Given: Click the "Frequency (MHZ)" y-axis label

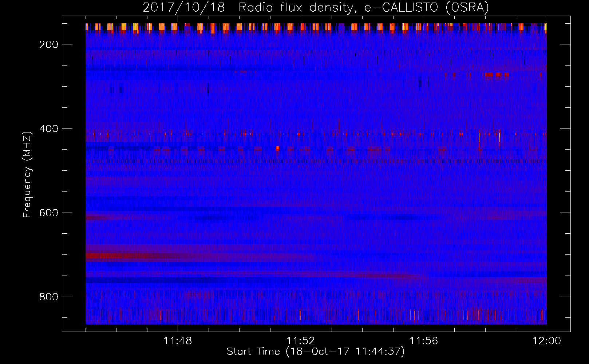Looking at the screenshot, I should 27,174.
